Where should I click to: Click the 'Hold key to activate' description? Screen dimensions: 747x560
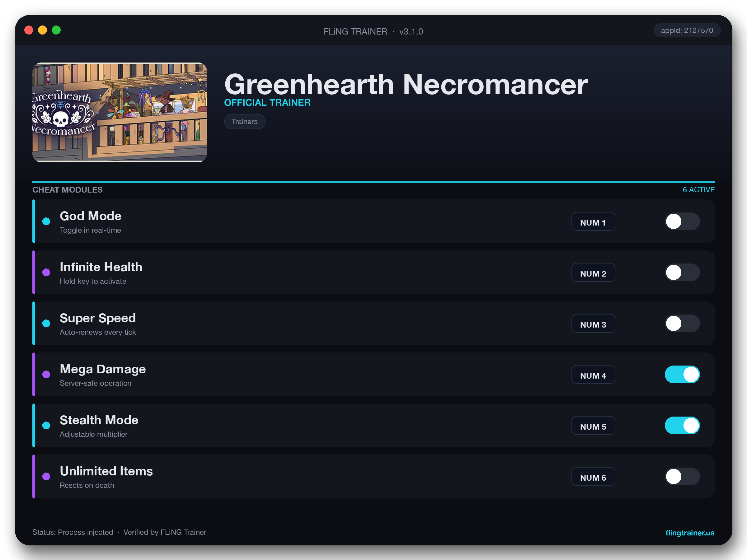tap(93, 281)
